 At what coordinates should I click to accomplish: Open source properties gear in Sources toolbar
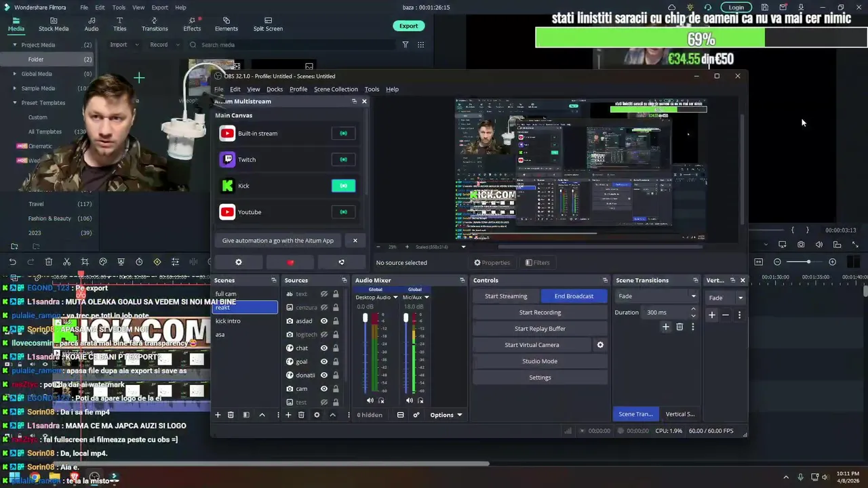(317, 415)
